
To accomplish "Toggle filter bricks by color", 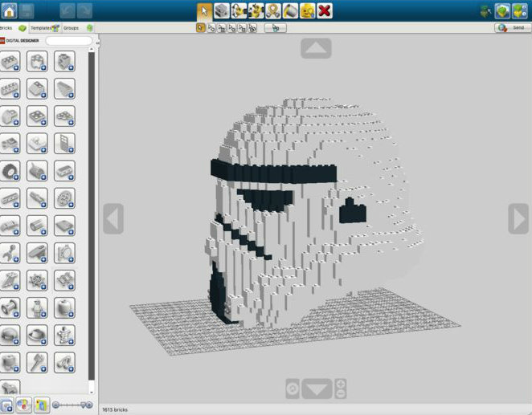I will (24, 405).
